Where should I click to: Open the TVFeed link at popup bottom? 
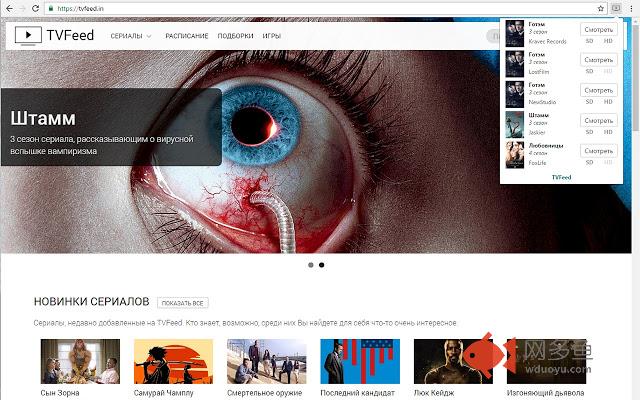pos(561,177)
